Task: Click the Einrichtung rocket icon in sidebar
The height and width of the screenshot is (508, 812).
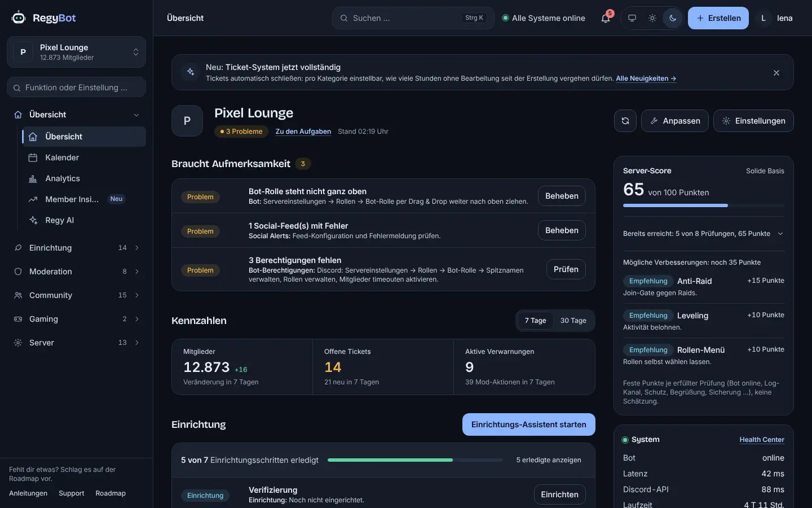Action: click(x=18, y=248)
